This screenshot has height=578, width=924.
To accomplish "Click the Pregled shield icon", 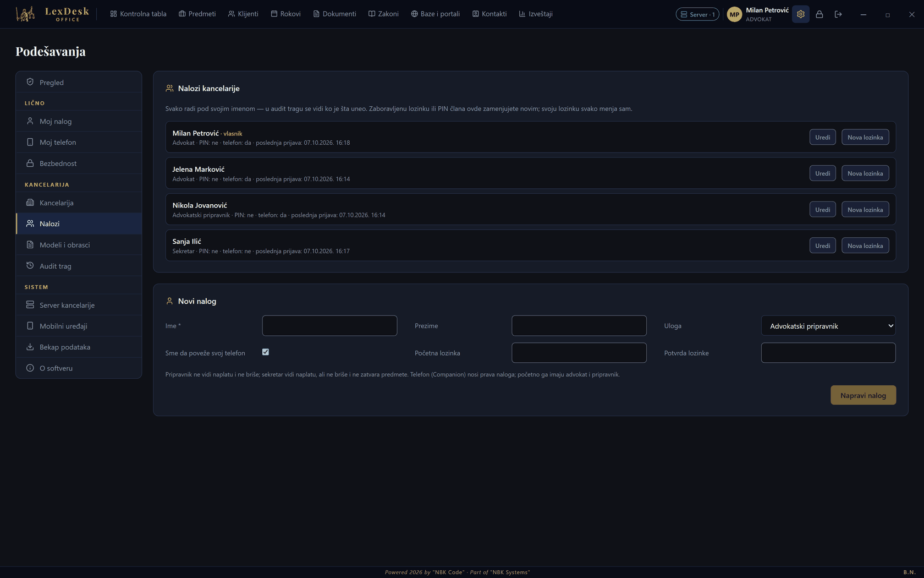I will click(x=30, y=82).
